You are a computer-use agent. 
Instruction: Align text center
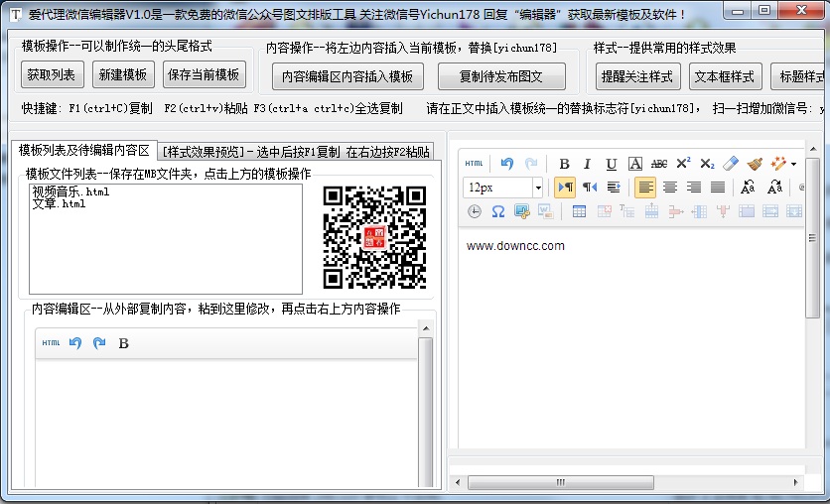[669, 188]
